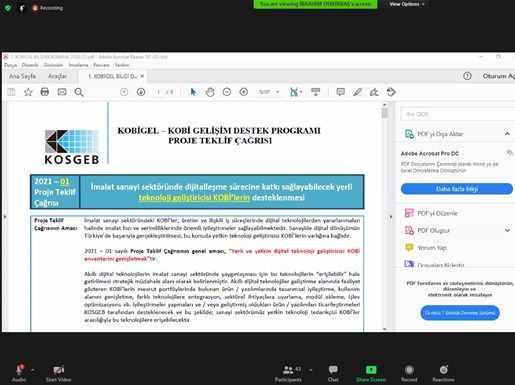The width and height of the screenshot is (515, 385).
Task: Expand the left navigation pane arrow
Action: pyautogui.click(x=5, y=217)
